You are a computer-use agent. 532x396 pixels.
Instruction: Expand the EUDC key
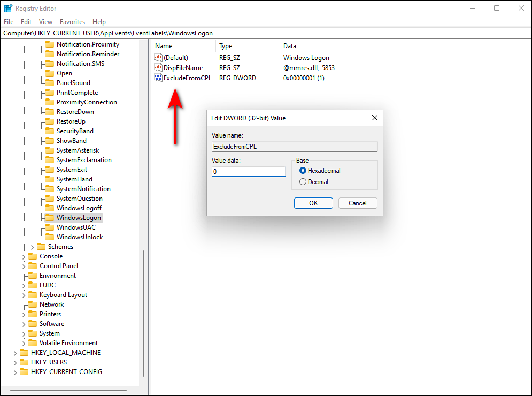click(x=24, y=286)
